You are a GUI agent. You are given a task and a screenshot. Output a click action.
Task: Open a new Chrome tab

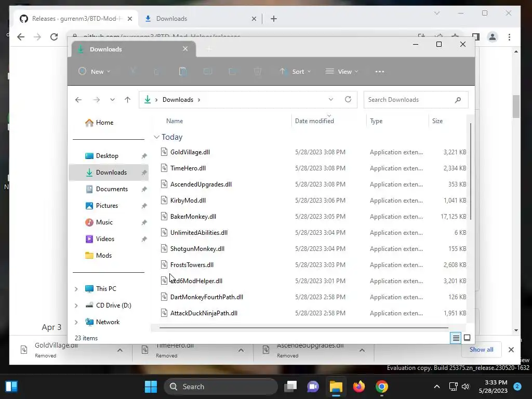coord(274,19)
